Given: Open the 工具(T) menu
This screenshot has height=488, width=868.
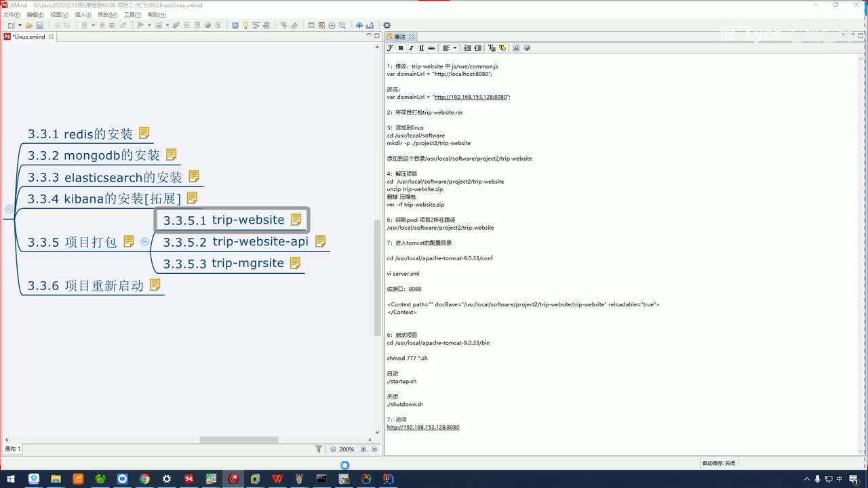Looking at the screenshot, I should tap(132, 14).
